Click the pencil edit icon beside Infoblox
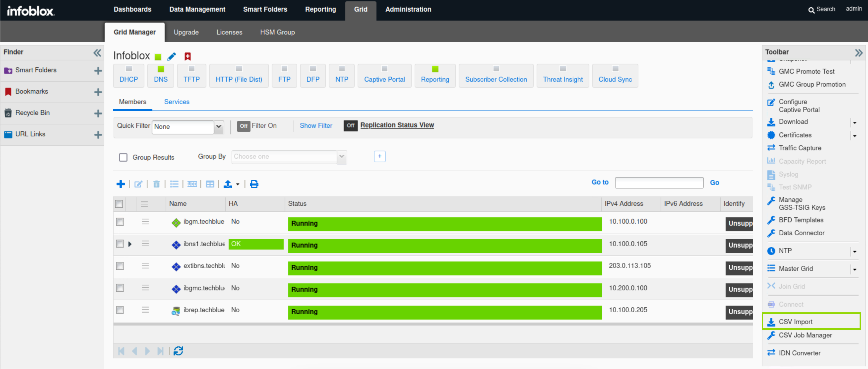Viewport: 868px width, 369px height. [172, 56]
